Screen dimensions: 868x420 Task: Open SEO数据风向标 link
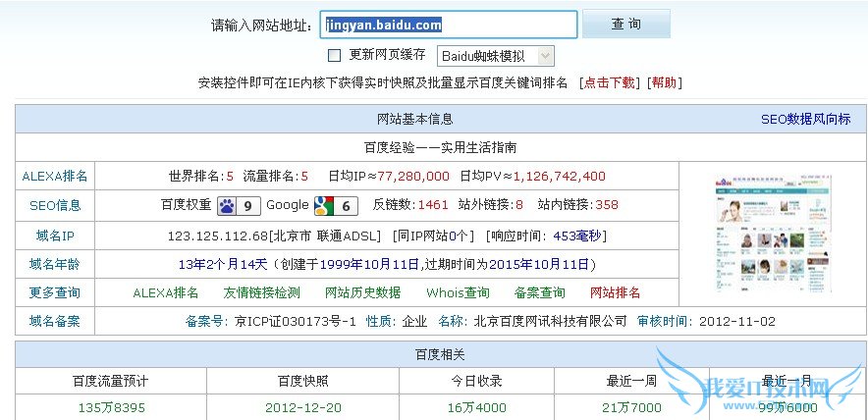point(805,119)
